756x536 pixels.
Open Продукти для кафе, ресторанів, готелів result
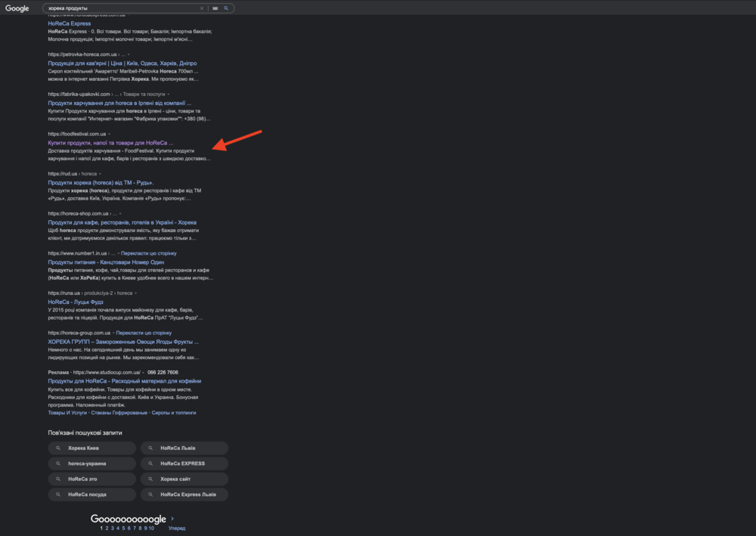click(x=122, y=223)
